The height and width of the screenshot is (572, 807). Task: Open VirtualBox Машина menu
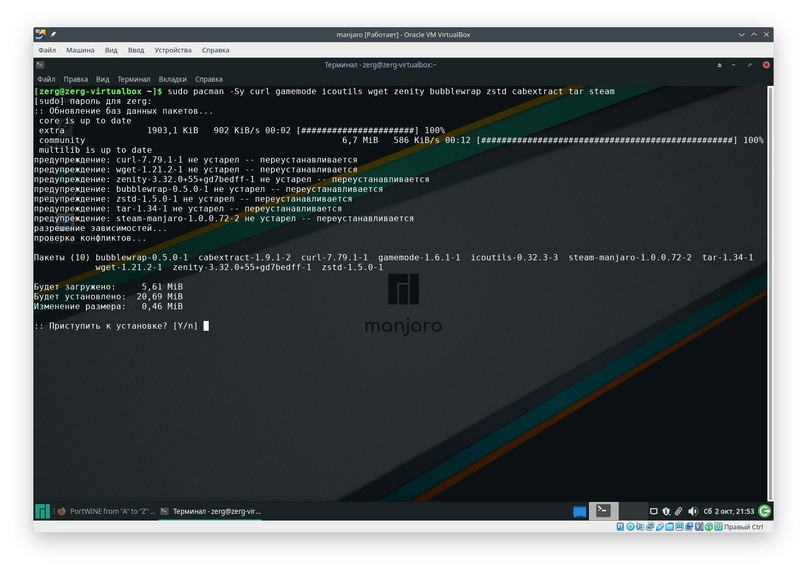[80, 50]
